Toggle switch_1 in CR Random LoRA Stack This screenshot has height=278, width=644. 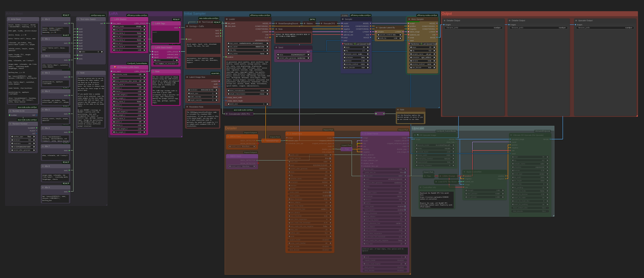click(x=129, y=88)
